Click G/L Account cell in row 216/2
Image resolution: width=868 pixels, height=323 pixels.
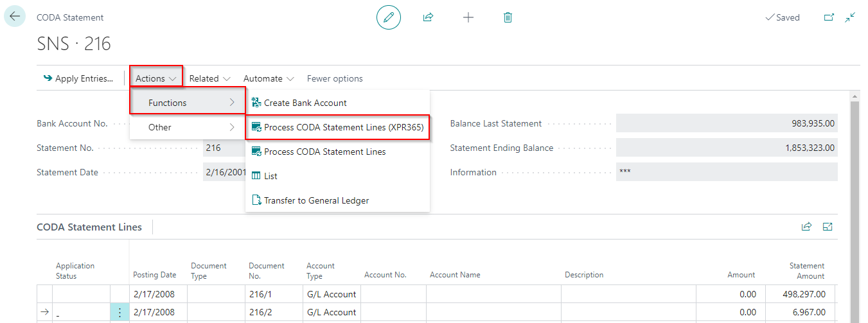pos(332,312)
